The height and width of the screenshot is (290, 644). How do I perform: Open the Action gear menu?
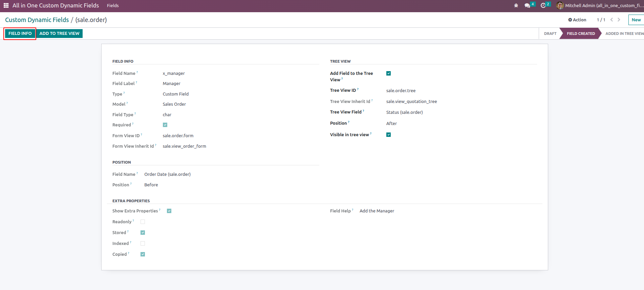pos(577,20)
